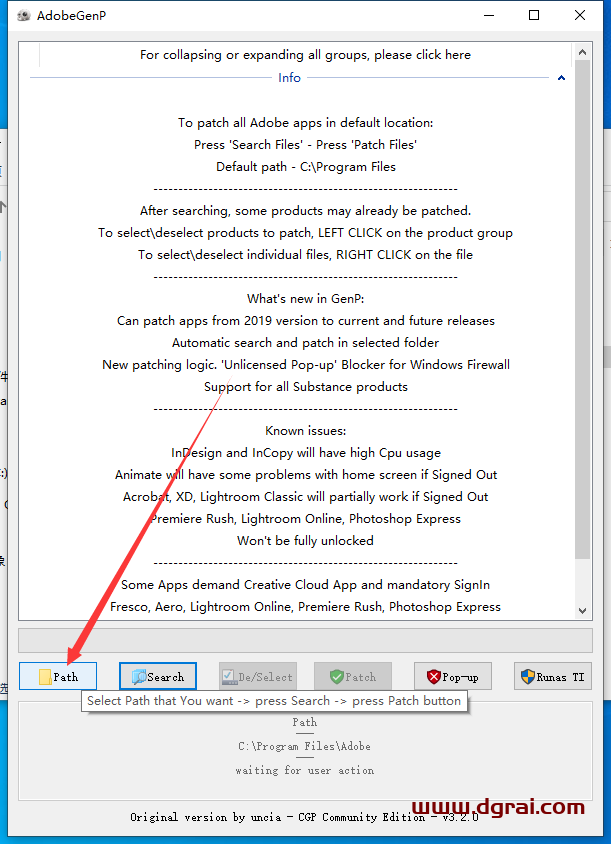Click 'waiting for user action' status text
Viewport: 611px width, 844px height.
[305, 770]
